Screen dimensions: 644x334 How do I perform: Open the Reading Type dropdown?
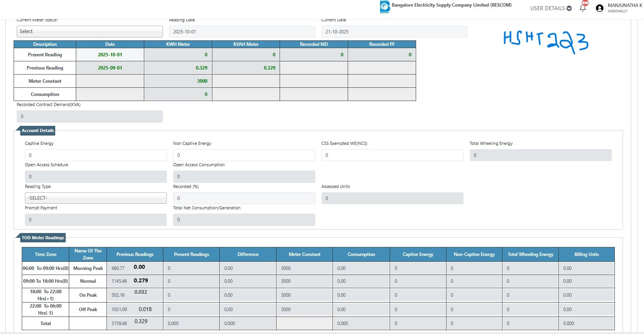point(96,198)
